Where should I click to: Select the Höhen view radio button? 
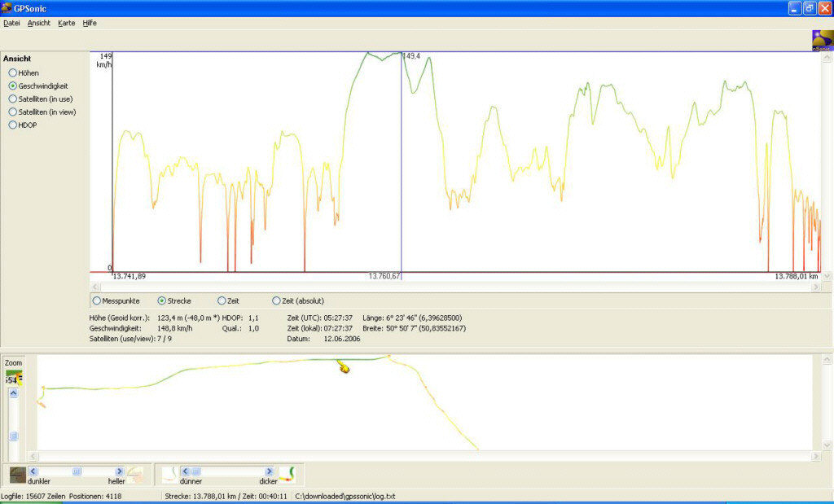13,73
